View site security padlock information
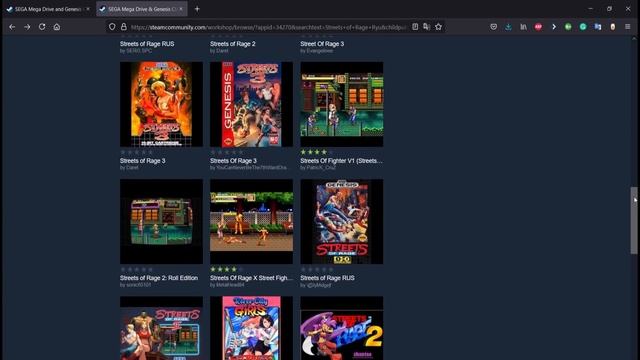The height and width of the screenshot is (360, 640). click(x=124, y=27)
